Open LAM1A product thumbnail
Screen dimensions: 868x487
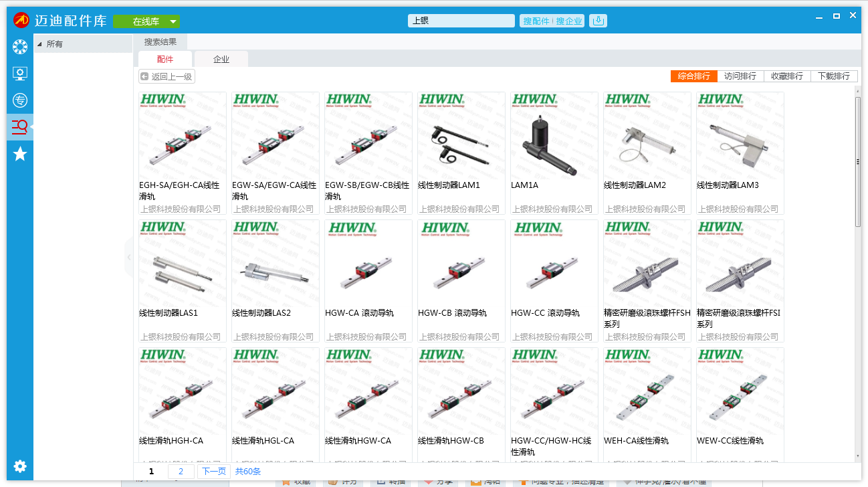[x=554, y=136]
